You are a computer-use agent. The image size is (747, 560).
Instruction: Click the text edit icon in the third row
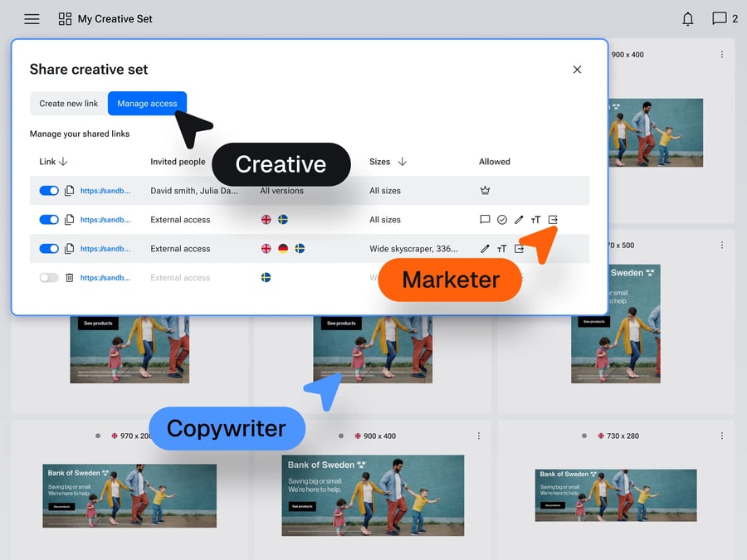tap(501, 249)
